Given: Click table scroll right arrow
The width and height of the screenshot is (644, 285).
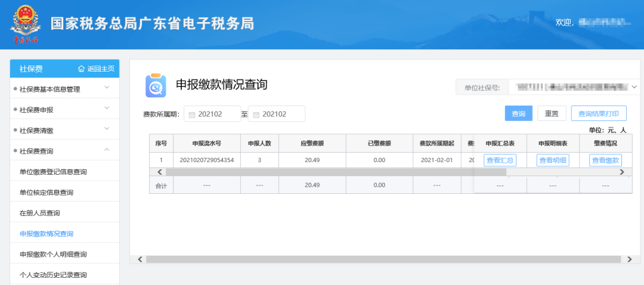Looking at the screenshot, I should coord(622,172).
